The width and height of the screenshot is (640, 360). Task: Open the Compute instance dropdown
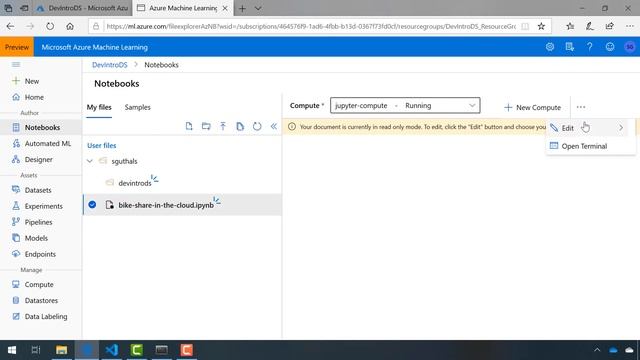pos(405,105)
